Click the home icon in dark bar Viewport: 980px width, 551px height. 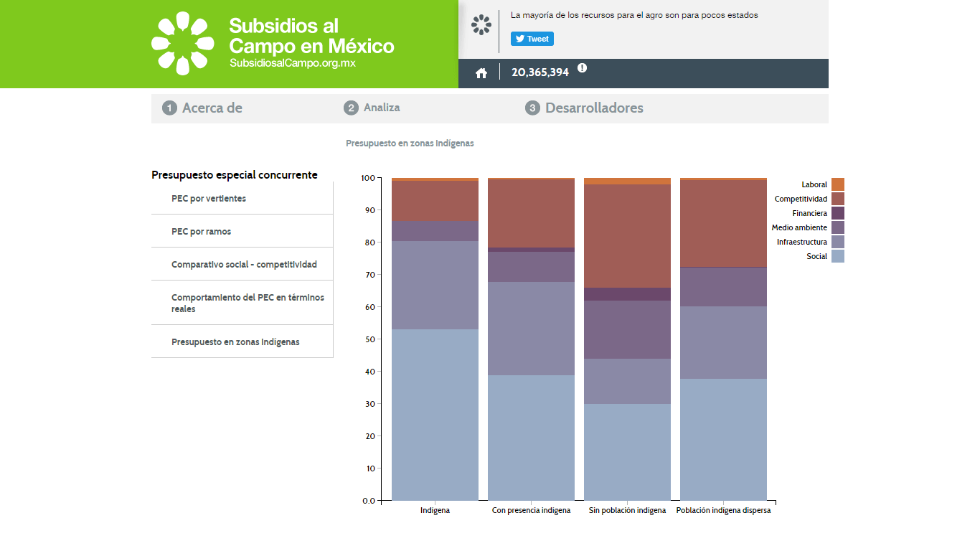[481, 72]
